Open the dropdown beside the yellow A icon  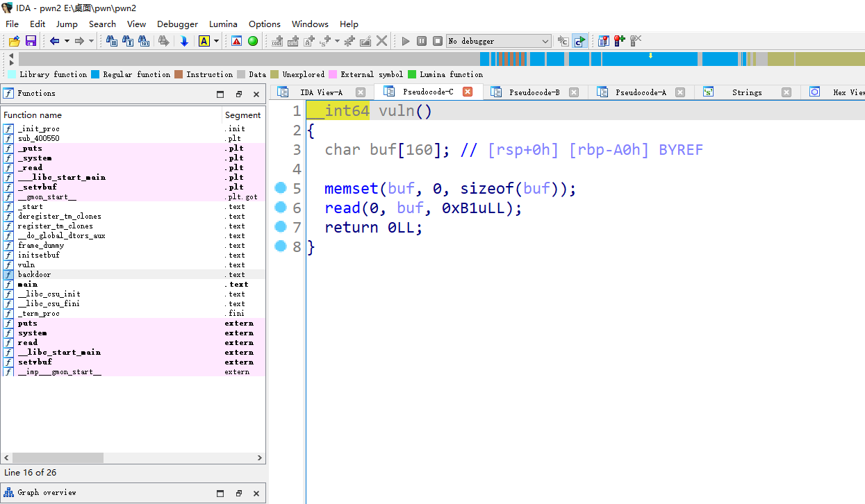tap(216, 41)
